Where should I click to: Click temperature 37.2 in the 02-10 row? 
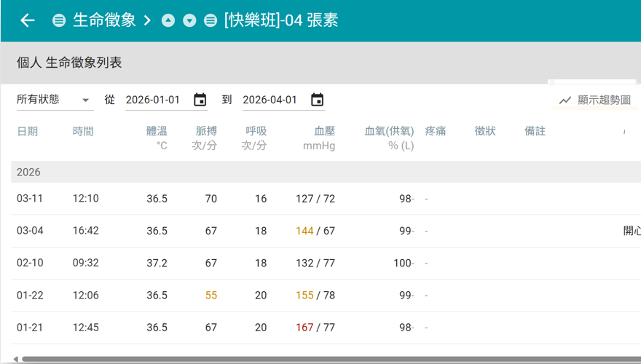[157, 263]
